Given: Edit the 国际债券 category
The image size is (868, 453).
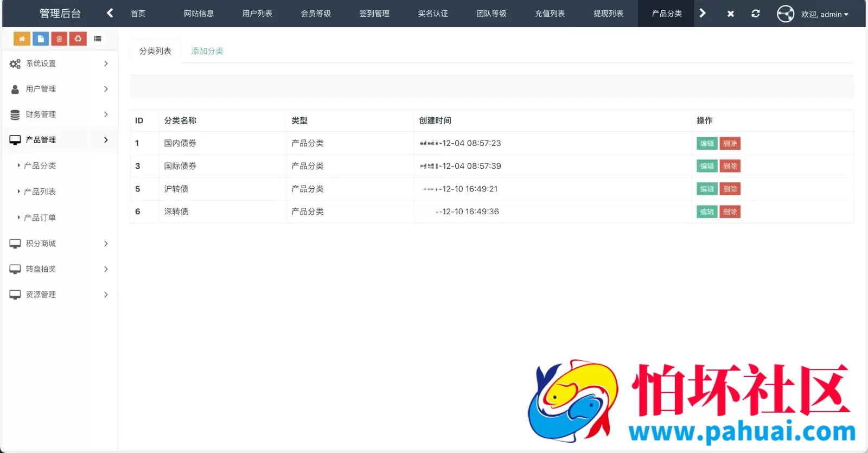Looking at the screenshot, I should 707,166.
